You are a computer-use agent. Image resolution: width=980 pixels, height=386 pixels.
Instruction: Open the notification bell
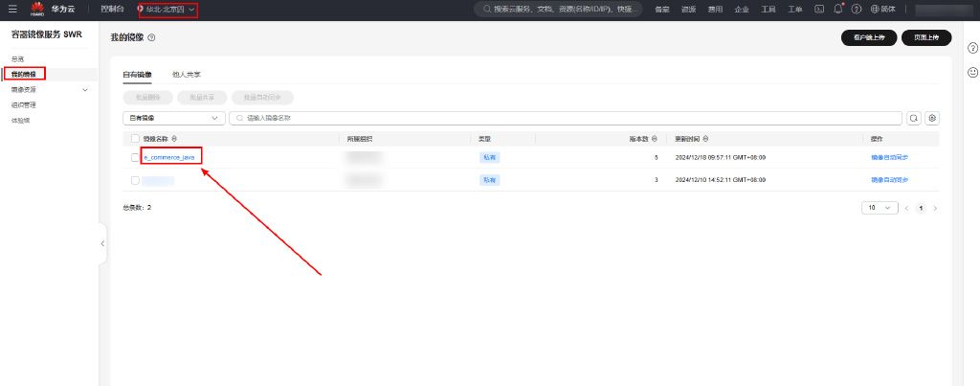pos(838,10)
